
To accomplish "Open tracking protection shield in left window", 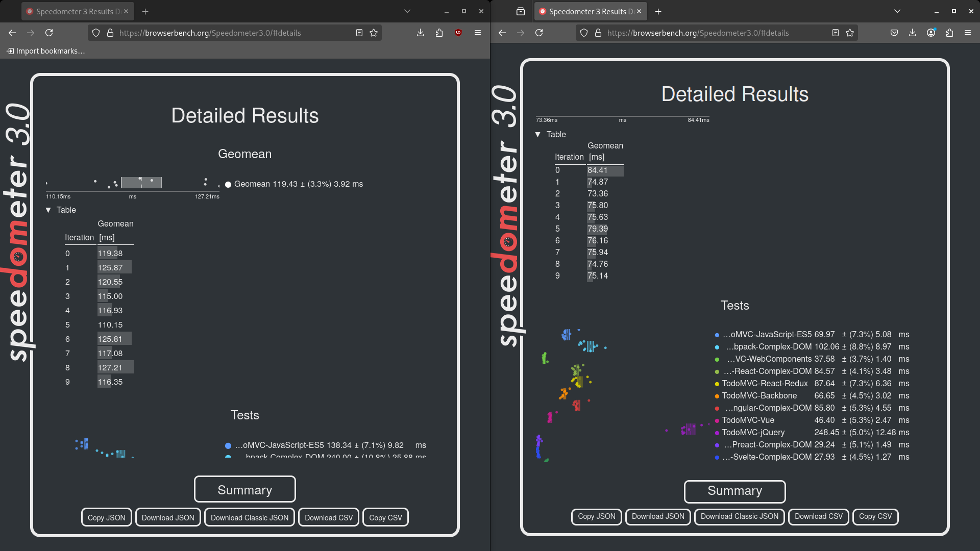I will pyautogui.click(x=96, y=33).
